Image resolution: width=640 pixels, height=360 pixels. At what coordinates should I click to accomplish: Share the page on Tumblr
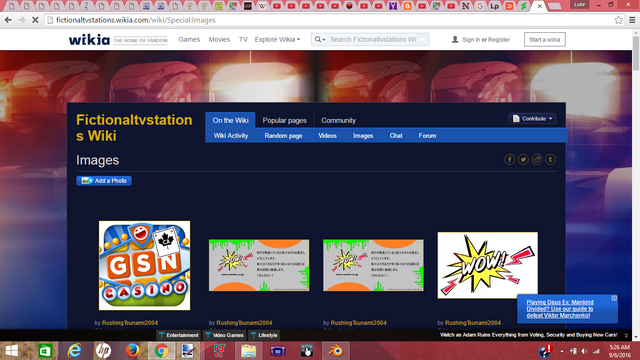click(x=550, y=160)
